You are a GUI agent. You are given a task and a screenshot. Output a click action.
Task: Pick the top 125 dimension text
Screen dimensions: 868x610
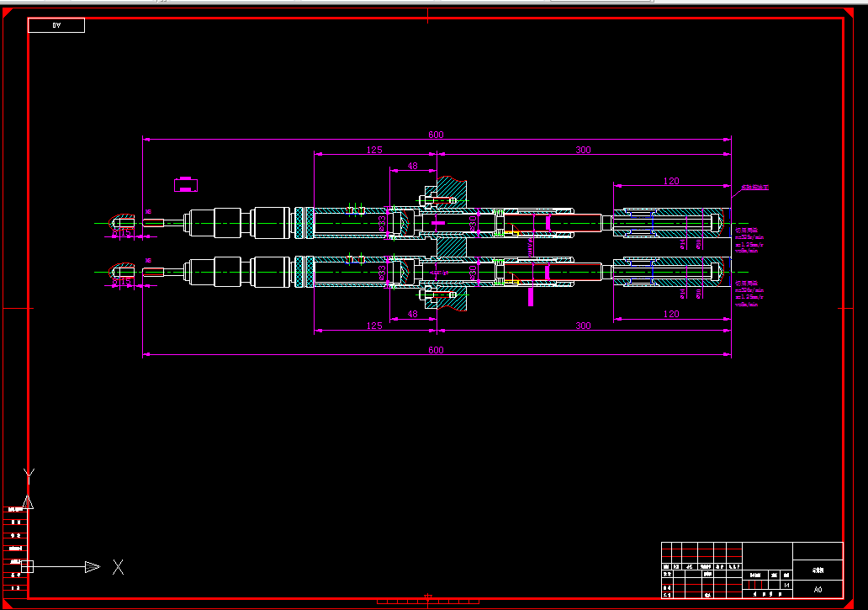click(x=374, y=150)
